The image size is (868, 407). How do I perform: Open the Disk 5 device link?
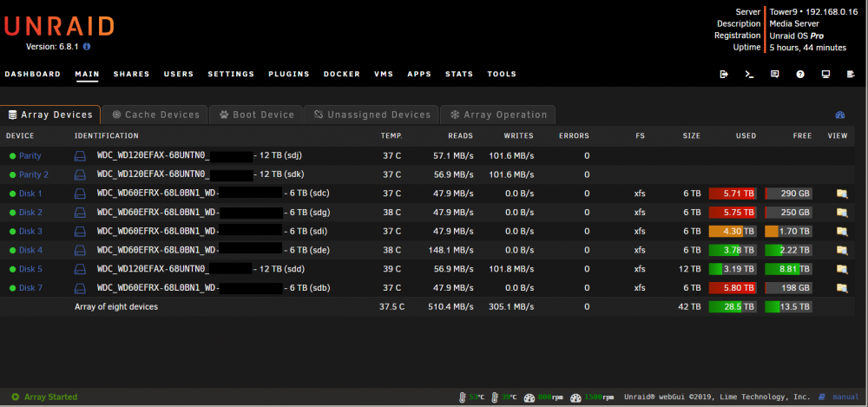(30, 269)
